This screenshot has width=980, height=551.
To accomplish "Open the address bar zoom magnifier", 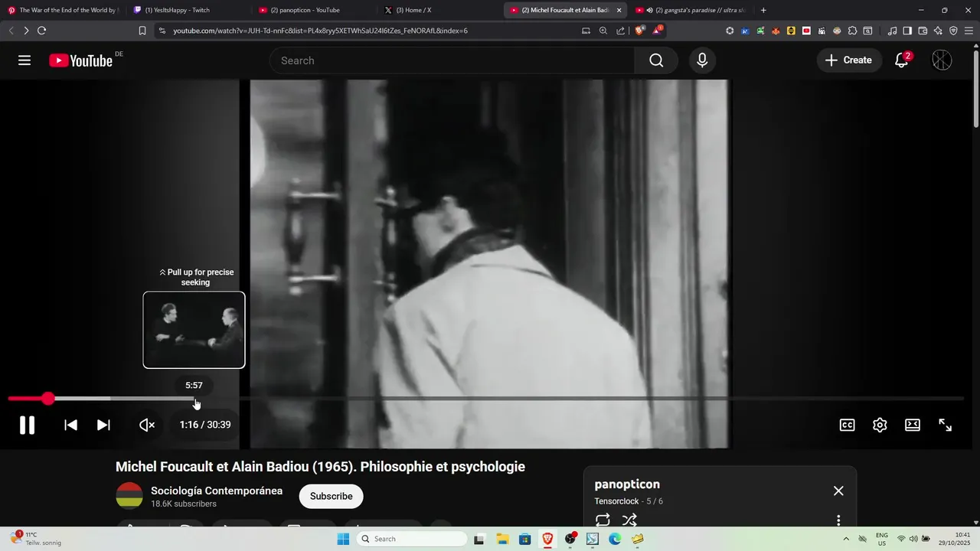I will pyautogui.click(x=603, y=31).
